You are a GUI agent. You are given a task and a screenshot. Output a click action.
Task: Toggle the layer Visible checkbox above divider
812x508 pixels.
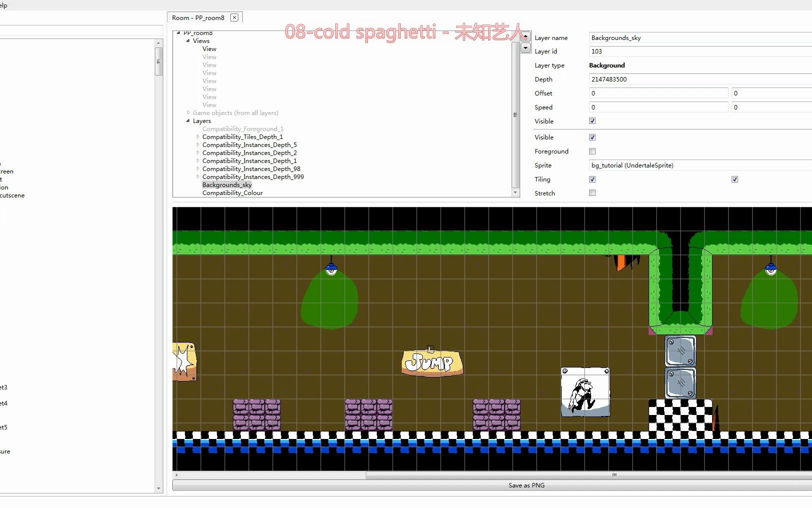pyautogui.click(x=592, y=121)
